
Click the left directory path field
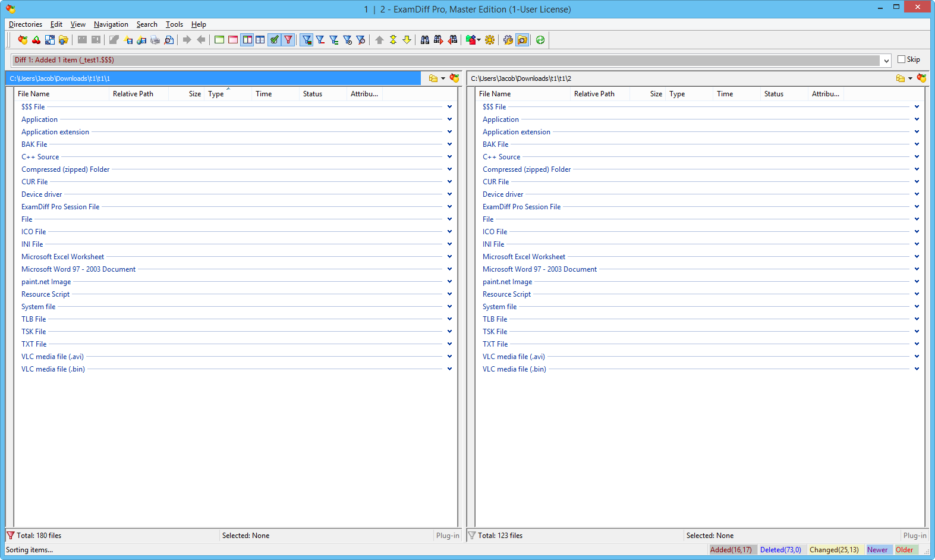(x=213, y=78)
